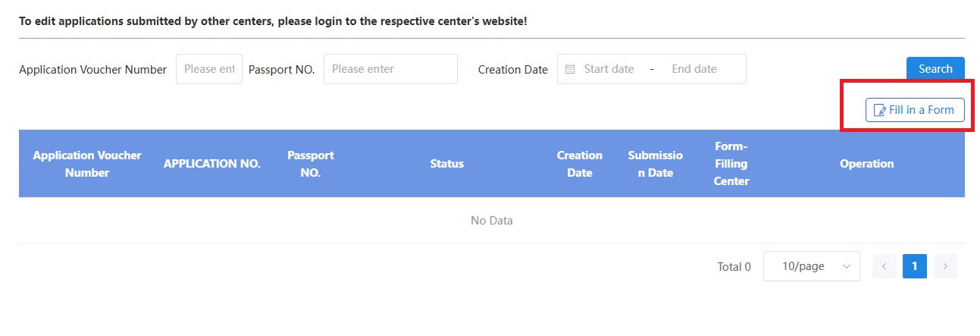Click the Form-Filling Center column header
Screen dimensions: 980x336
coord(731,164)
